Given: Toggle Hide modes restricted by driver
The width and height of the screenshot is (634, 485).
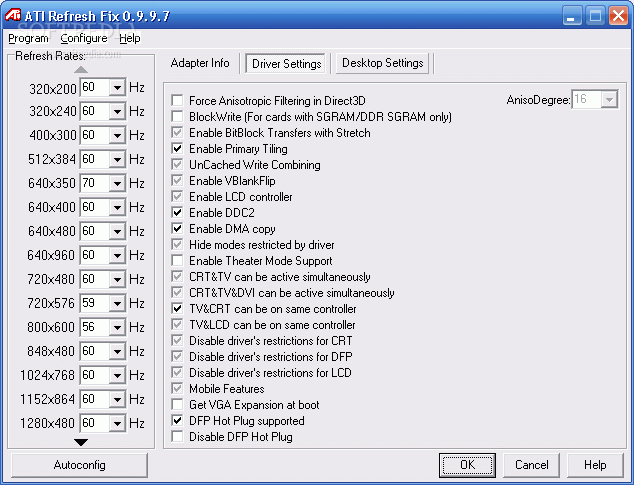Looking at the screenshot, I should tap(177, 244).
